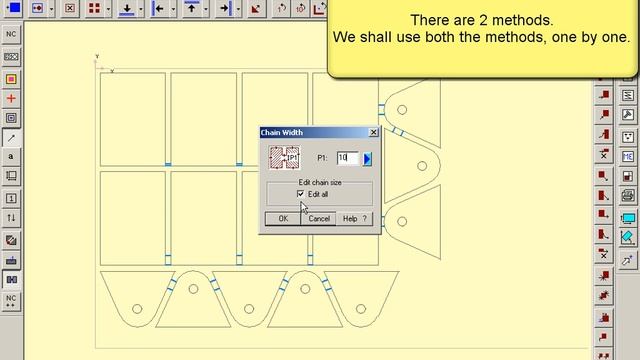Click the list sheet icon in left toolbar
Image resolution: width=640 pixels, height=360 pixels.
11,176
